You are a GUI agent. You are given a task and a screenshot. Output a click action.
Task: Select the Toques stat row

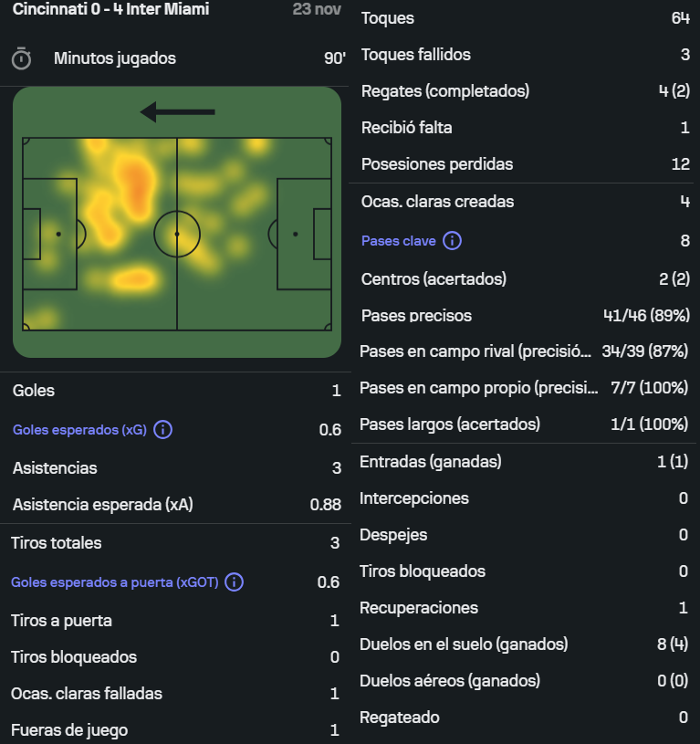point(525,18)
